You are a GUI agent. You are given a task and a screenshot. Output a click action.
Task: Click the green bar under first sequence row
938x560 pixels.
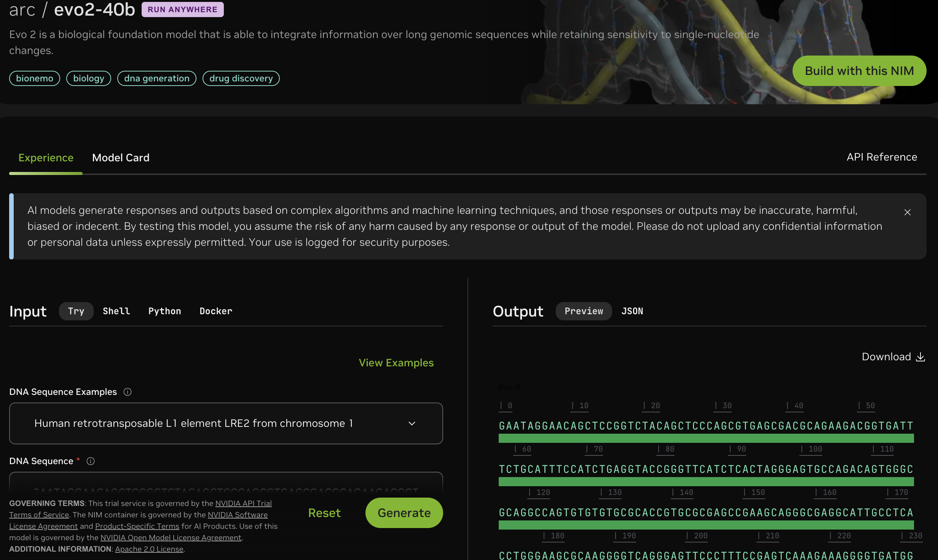pyautogui.click(x=706, y=438)
